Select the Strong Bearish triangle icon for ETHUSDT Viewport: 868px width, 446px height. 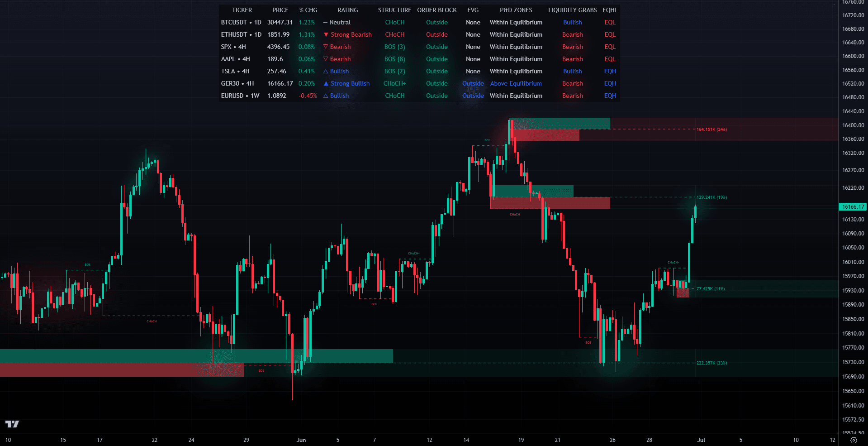[x=327, y=34]
